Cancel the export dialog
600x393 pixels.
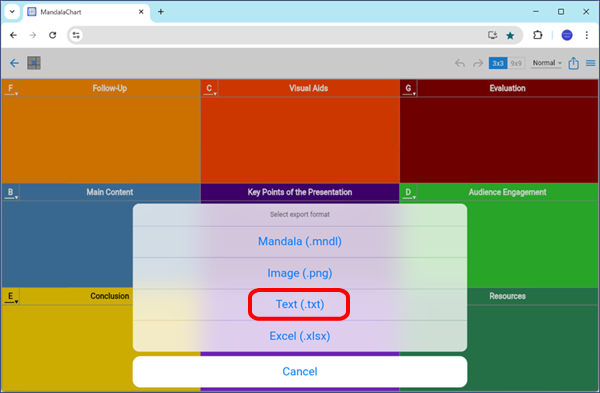click(x=300, y=372)
